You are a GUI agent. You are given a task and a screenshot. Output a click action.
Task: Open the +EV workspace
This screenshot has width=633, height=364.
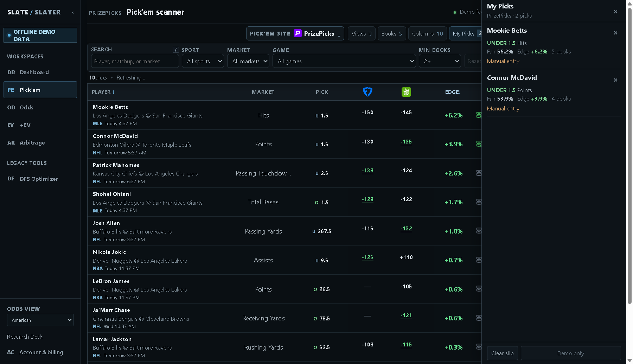[40, 125]
